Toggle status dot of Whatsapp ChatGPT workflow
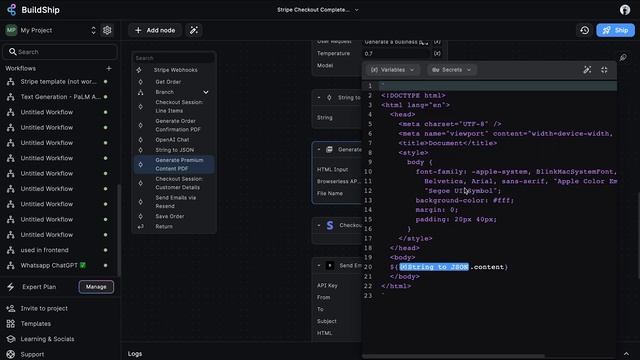 105,265
